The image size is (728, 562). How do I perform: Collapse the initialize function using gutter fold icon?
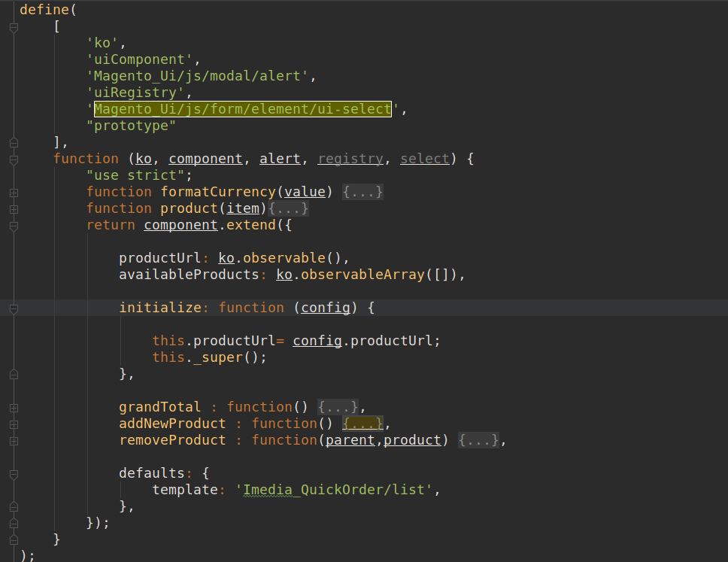(14, 308)
